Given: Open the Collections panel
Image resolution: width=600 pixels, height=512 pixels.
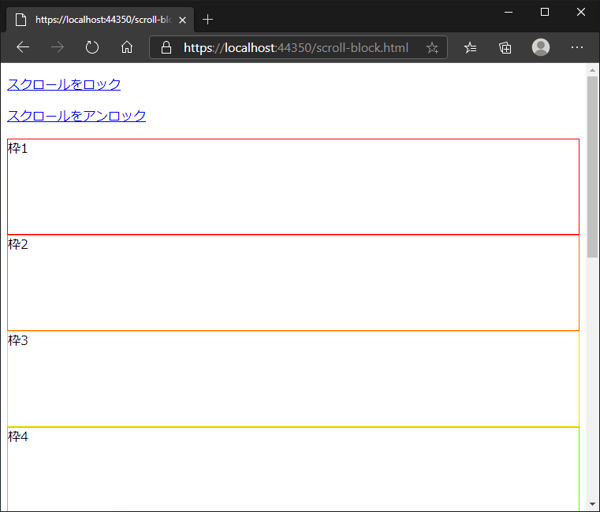Looking at the screenshot, I should (505, 48).
